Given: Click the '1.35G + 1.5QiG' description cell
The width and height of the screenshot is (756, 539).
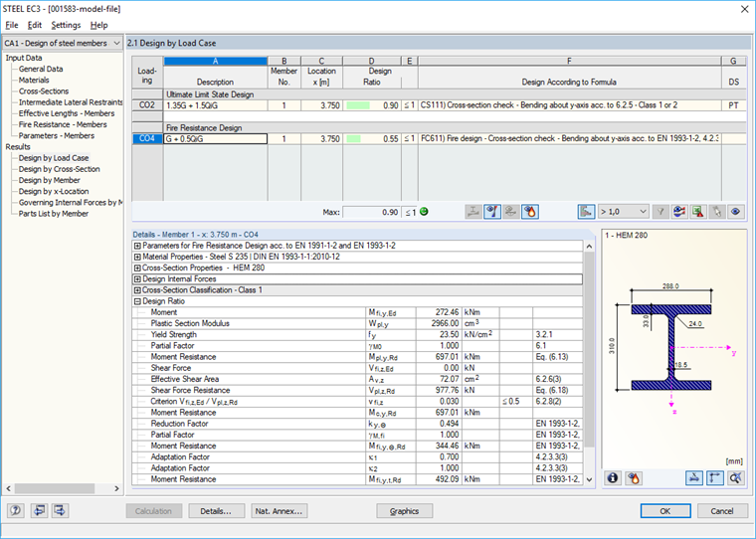Looking at the screenshot, I should tap(216, 105).
